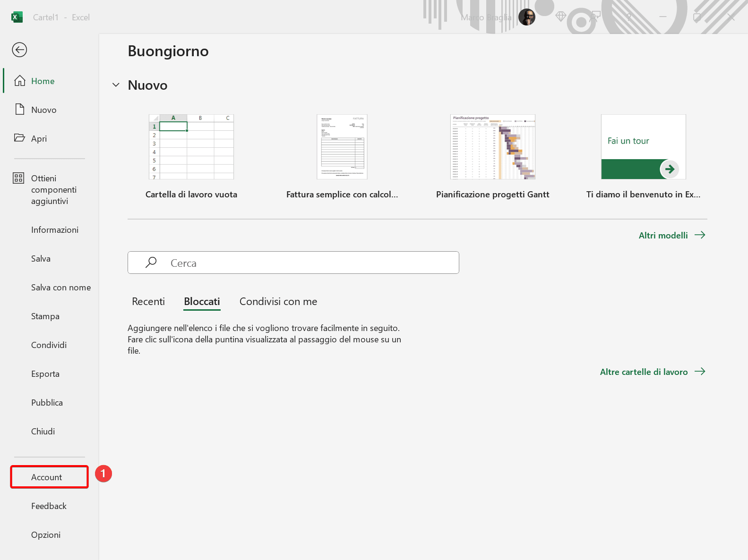This screenshot has width=748, height=560.
Task: Open Opzioni settings
Action: 46,535
